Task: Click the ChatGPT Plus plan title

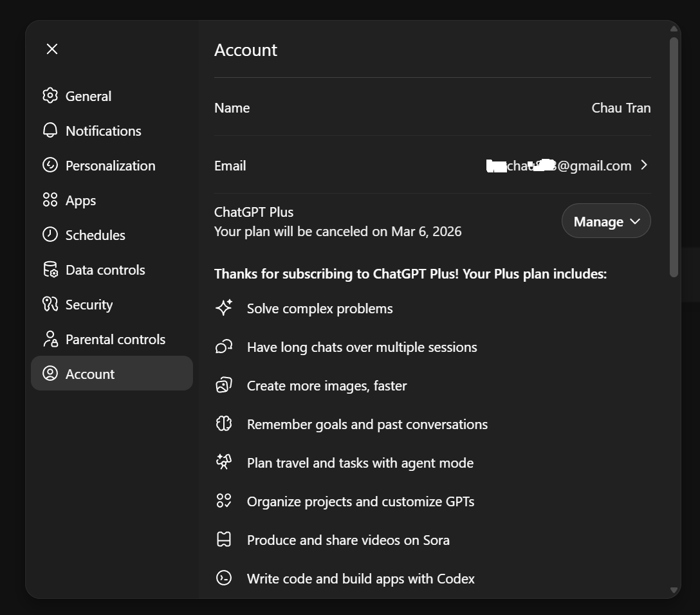Action: (x=253, y=212)
